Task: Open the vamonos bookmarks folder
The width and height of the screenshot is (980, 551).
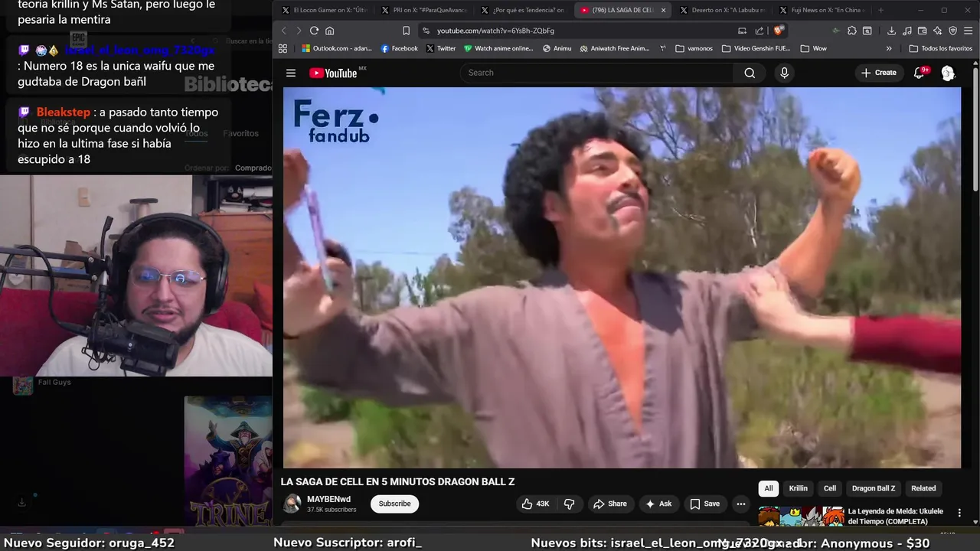Action: pyautogui.click(x=694, y=48)
